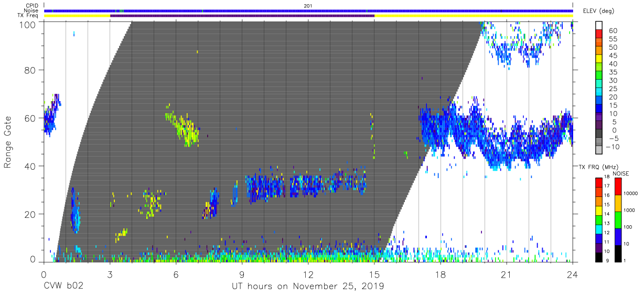Click the red segment of ELEV colorbar
The image size is (644, 297).
[600, 34]
